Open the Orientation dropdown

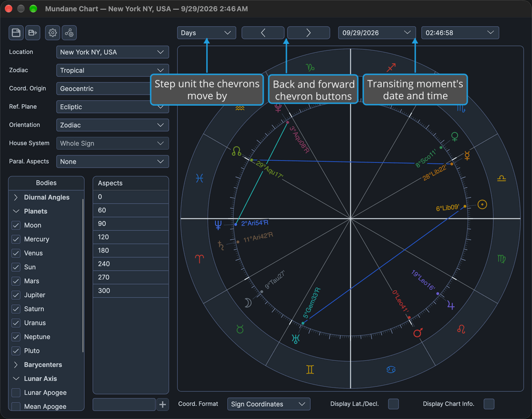112,125
